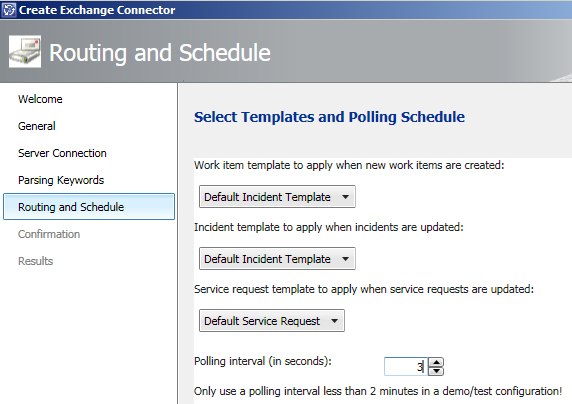Select the Confirmation step in sidebar
Image resolution: width=572 pixels, height=404 pixels.
coord(49,234)
